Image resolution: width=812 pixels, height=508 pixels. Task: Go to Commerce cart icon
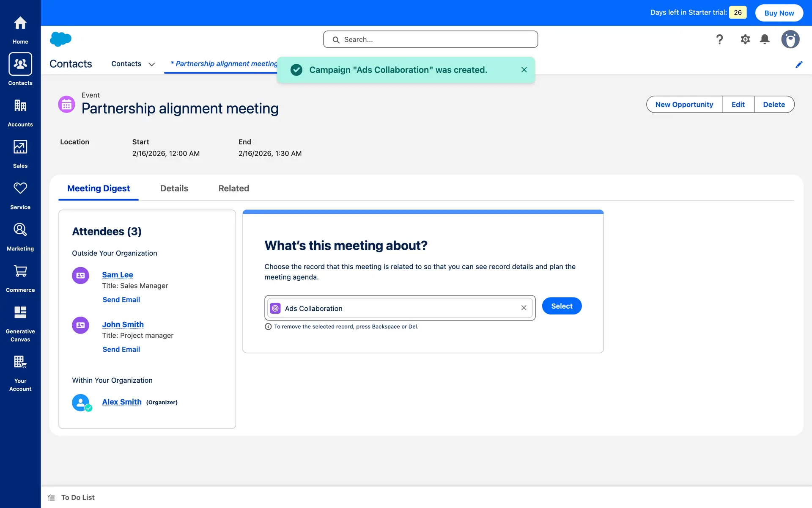[x=20, y=271]
